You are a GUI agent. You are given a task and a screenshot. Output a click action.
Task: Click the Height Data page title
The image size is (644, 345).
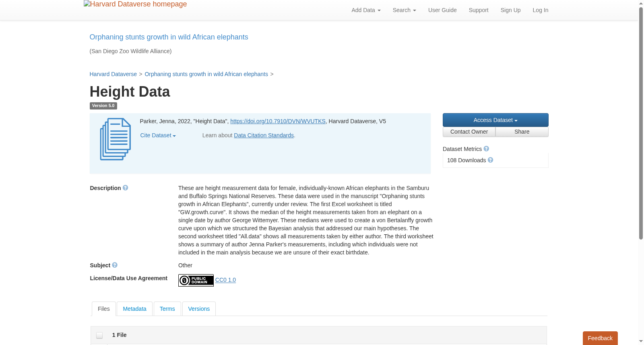tap(130, 92)
